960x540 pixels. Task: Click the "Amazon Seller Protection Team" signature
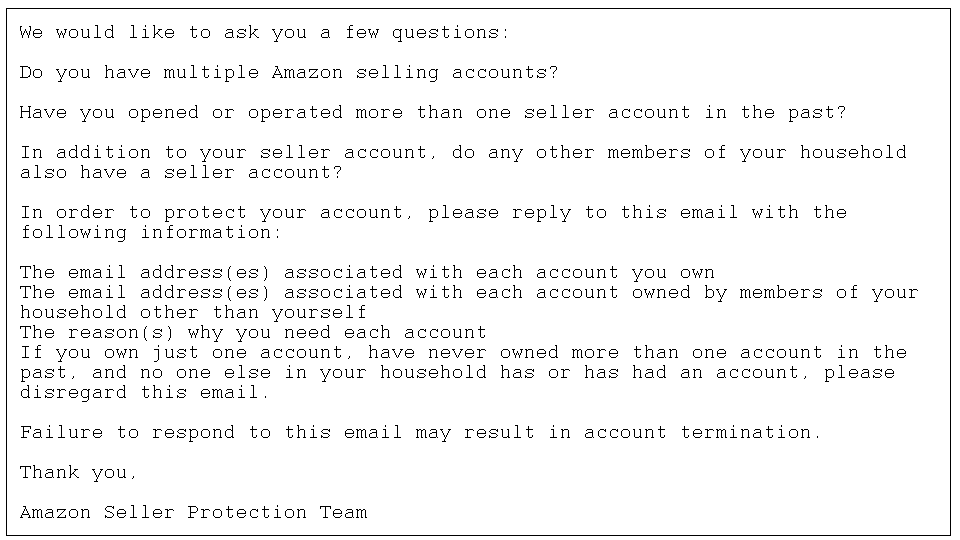coord(193,512)
